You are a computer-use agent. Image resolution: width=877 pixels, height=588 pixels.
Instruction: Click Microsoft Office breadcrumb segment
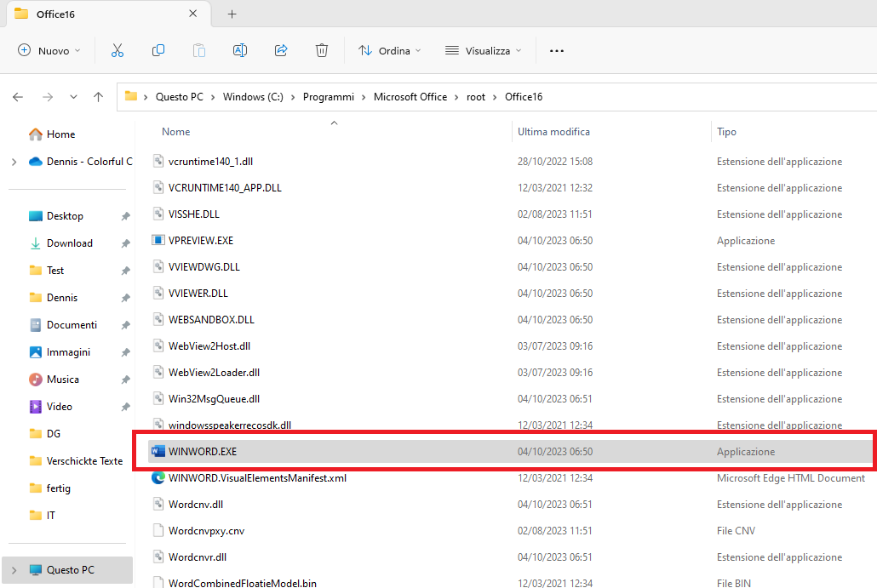410,97
